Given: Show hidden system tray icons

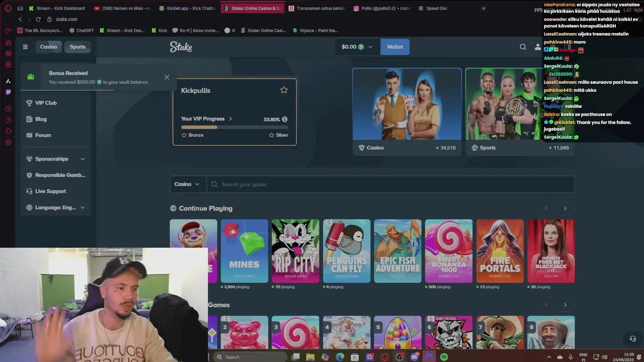Looking at the screenshot, I should (x=549, y=357).
